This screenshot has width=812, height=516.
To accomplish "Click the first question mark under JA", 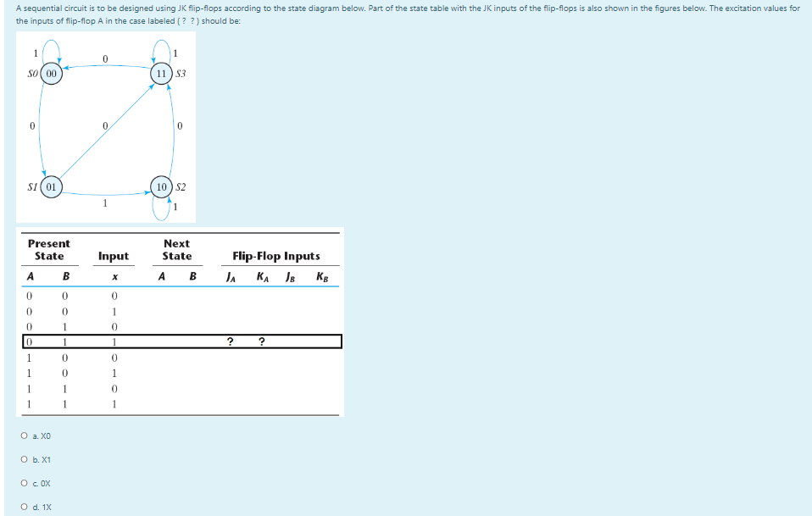I will pyautogui.click(x=229, y=341).
